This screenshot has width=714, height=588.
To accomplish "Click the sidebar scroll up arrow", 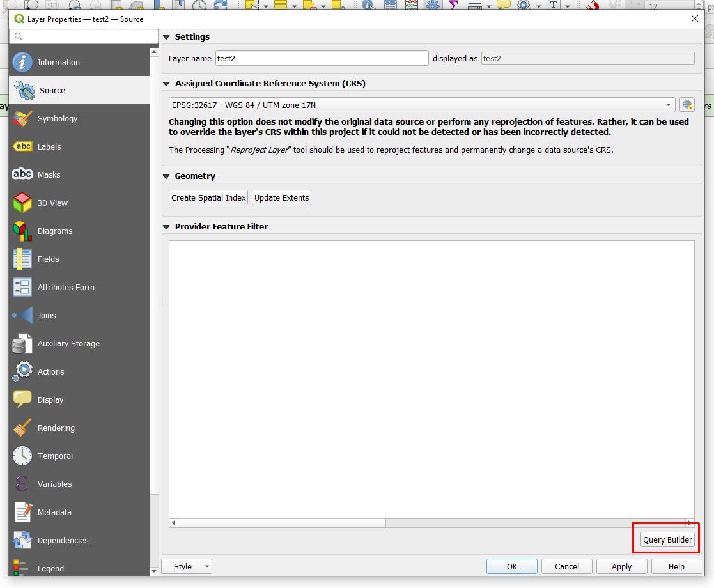I will point(154,52).
